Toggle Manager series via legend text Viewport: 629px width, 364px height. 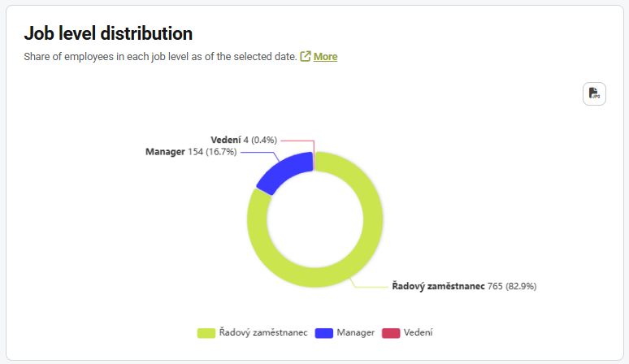[356, 333]
